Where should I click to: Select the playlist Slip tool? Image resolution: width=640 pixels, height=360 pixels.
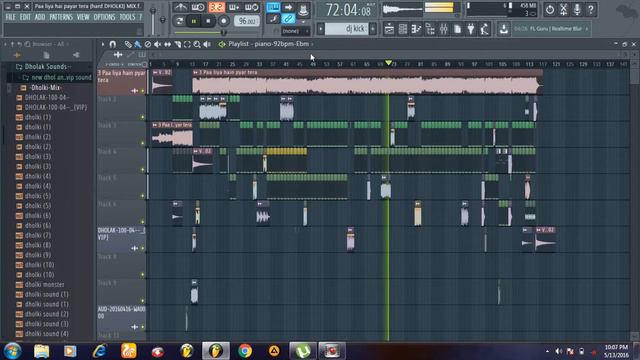click(167, 44)
